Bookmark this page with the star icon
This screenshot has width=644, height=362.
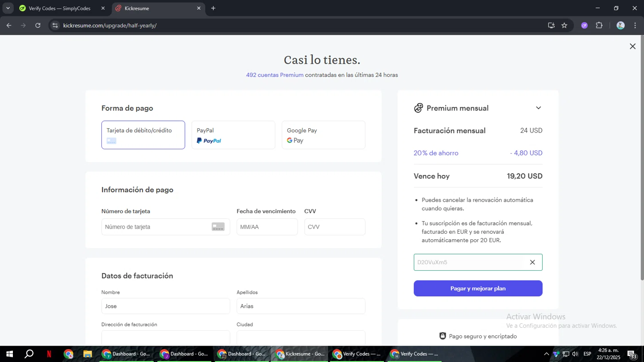[564, 25]
